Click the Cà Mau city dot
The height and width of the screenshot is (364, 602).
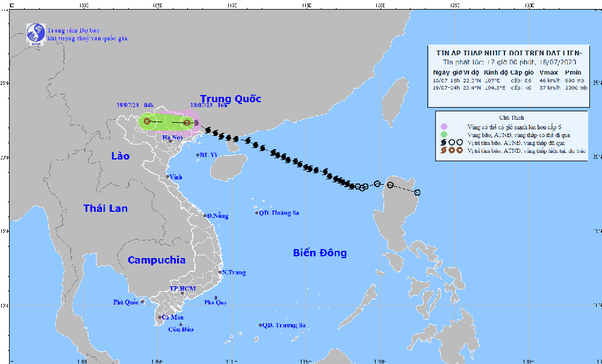160,317
